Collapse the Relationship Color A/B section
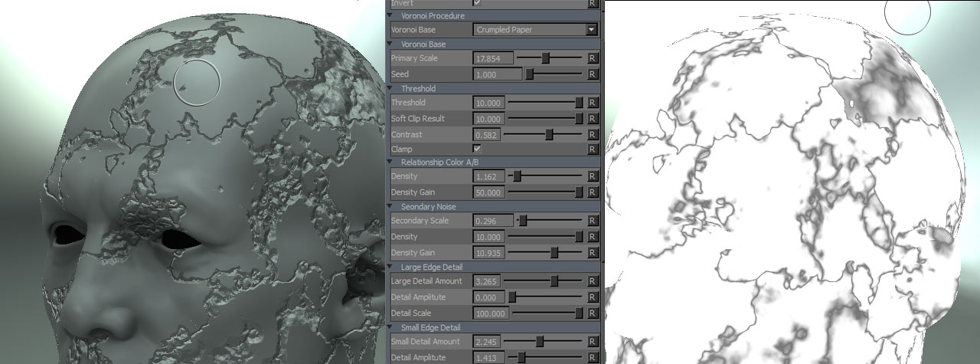The image size is (980, 364). point(394,162)
